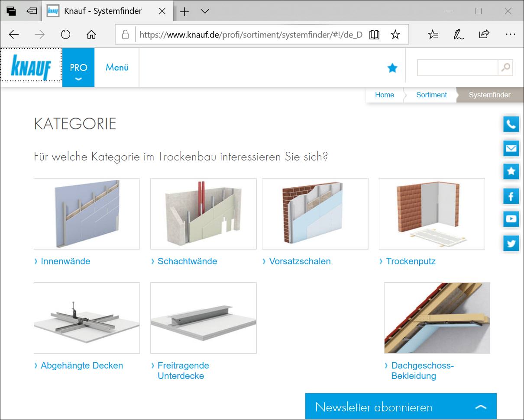
Task: Click the Knauf logo
Action: 31,67
